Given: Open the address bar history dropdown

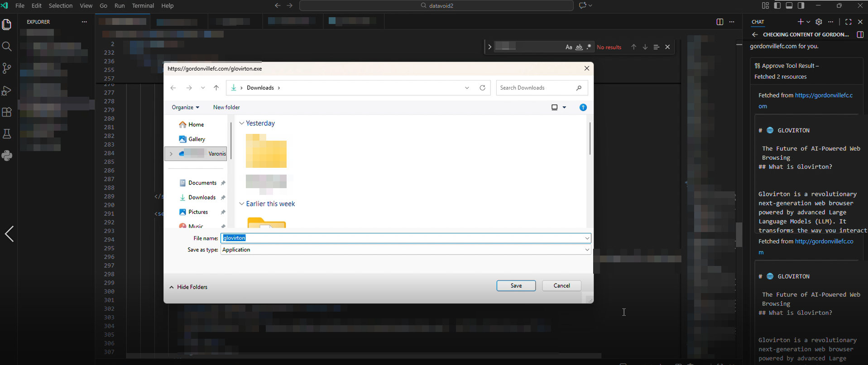Looking at the screenshot, I should tap(467, 88).
